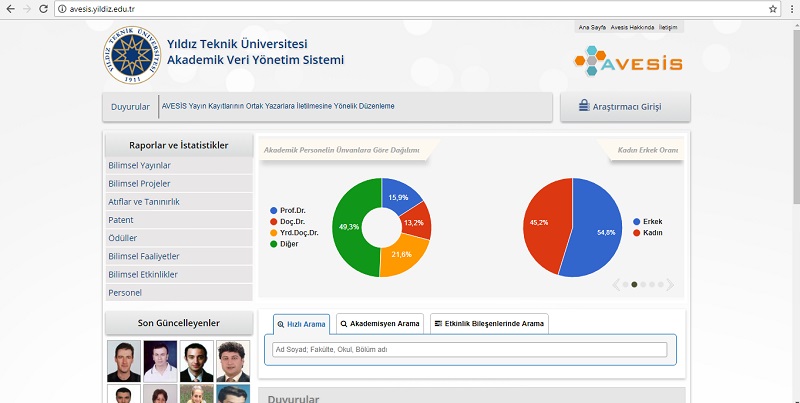This screenshot has height=403, width=800.
Task: Click the browser back arrow
Action: tap(10, 9)
